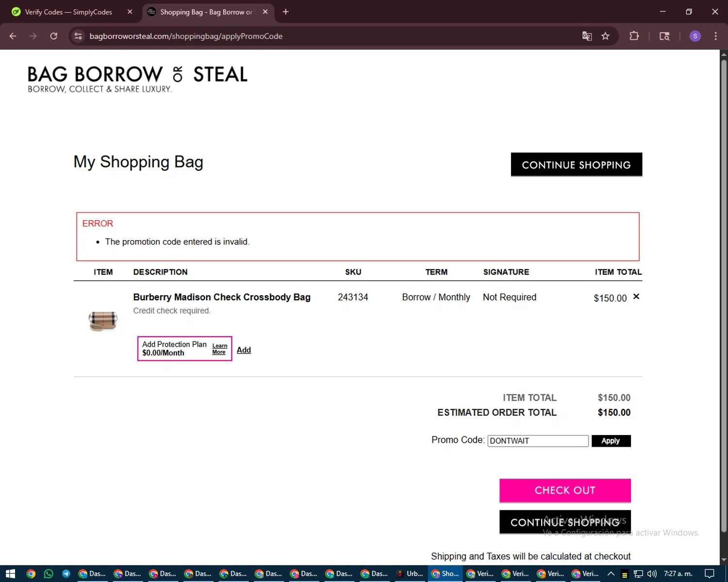This screenshot has width=728, height=582.
Task: Click the Burberry bag product thumbnail
Action: click(103, 321)
